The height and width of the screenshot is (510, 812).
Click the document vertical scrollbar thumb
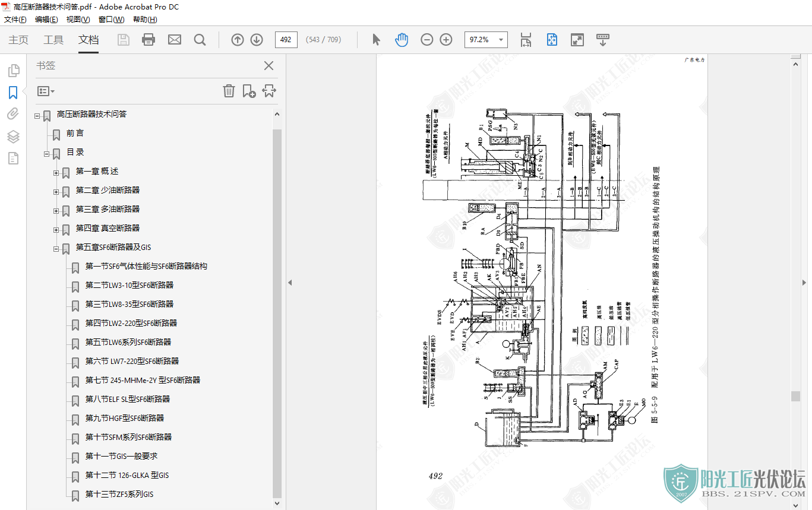(795, 396)
